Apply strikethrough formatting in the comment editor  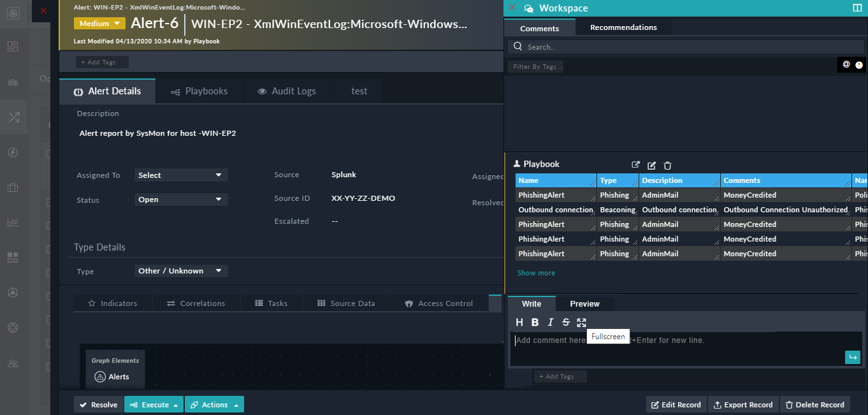[565, 322]
